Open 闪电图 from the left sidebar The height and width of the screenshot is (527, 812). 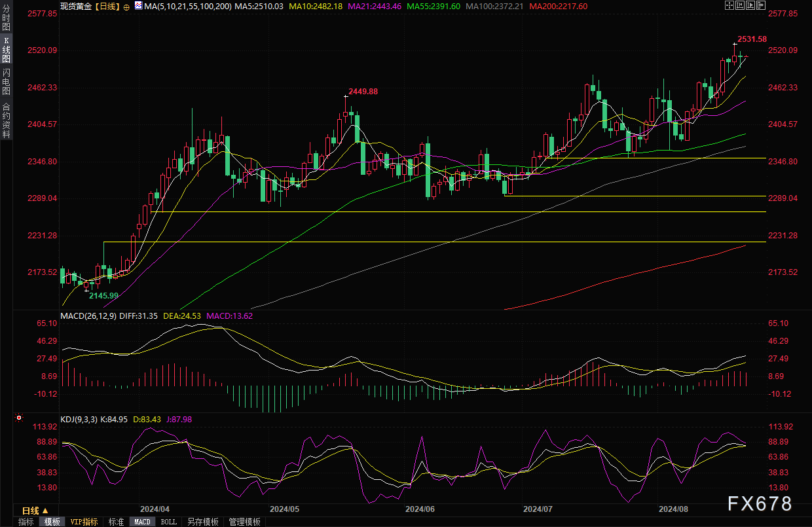(x=6, y=81)
